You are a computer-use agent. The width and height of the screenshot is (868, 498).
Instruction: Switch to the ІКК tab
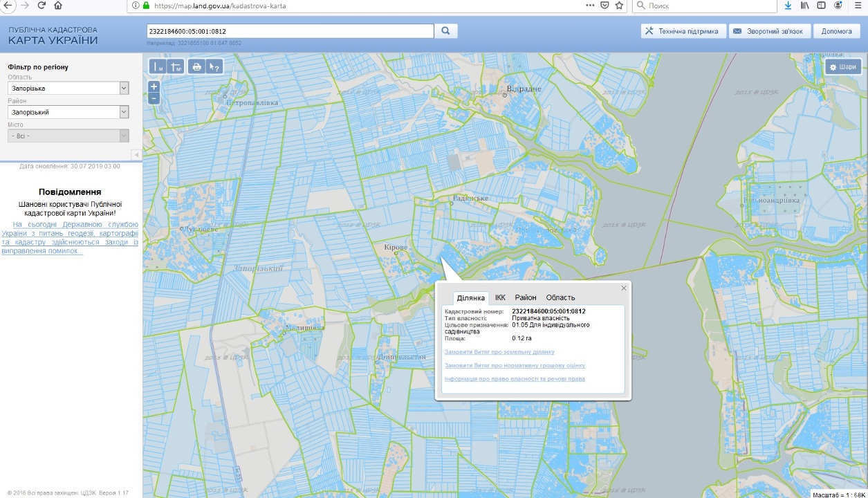pyautogui.click(x=500, y=297)
